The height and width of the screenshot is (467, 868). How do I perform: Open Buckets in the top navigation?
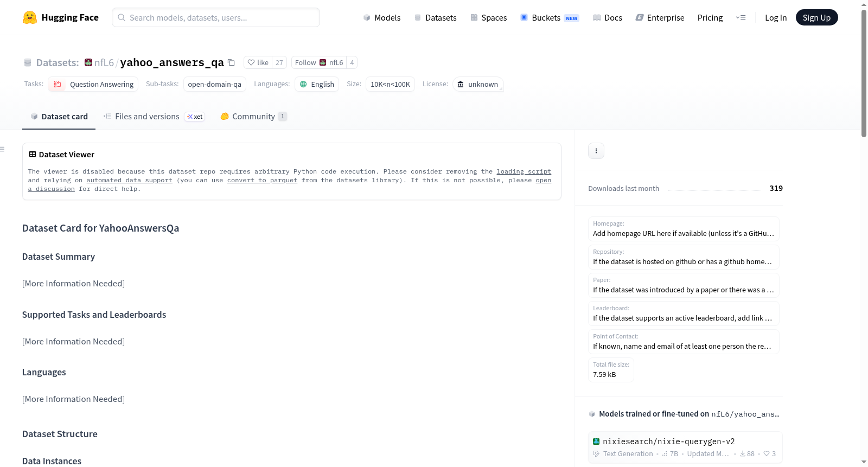550,17
